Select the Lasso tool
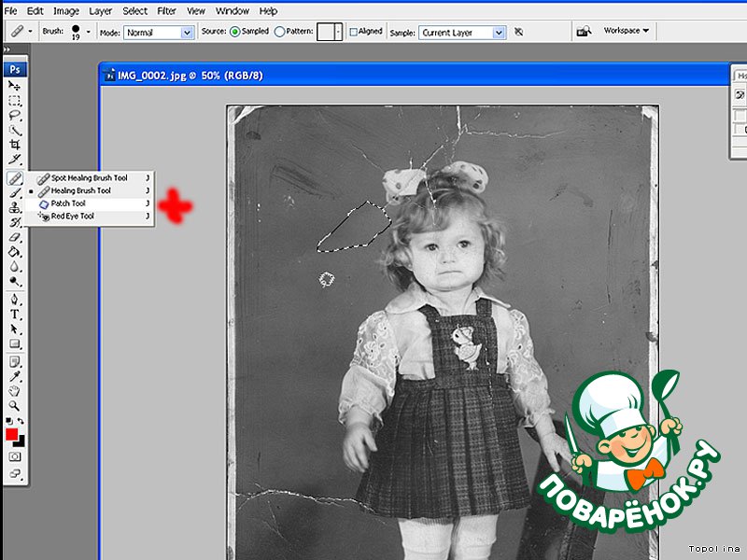 (x=15, y=116)
